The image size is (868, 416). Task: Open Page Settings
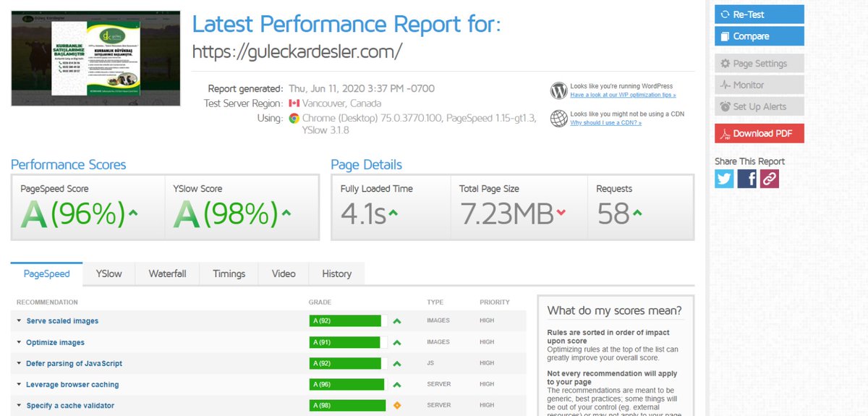click(x=759, y=64)
